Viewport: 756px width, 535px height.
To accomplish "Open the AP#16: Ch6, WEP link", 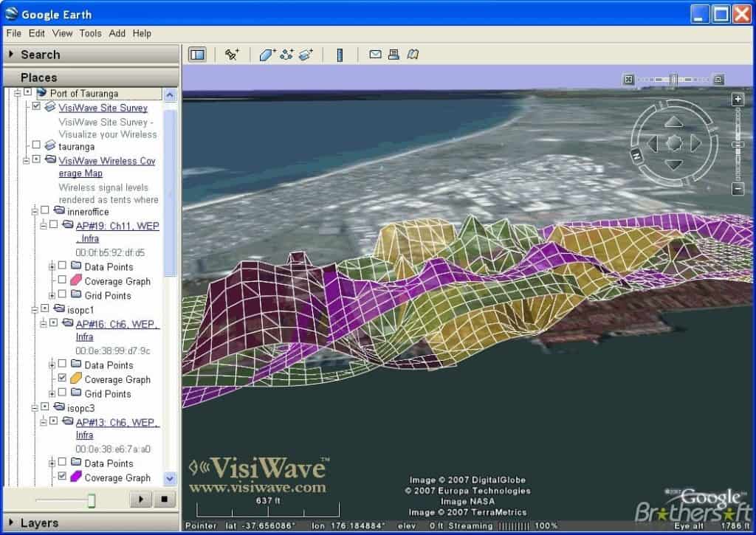I will pyautogui.click(x=117, y=330).
